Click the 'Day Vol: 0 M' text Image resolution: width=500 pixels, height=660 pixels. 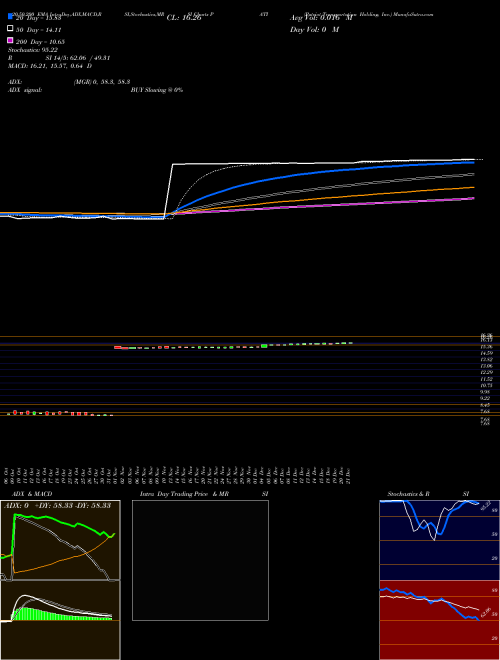pyautogui.click(x=314, y=30)
